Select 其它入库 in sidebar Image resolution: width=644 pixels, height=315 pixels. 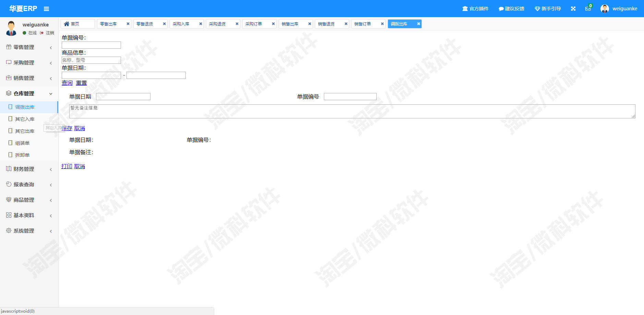point(29,119)
